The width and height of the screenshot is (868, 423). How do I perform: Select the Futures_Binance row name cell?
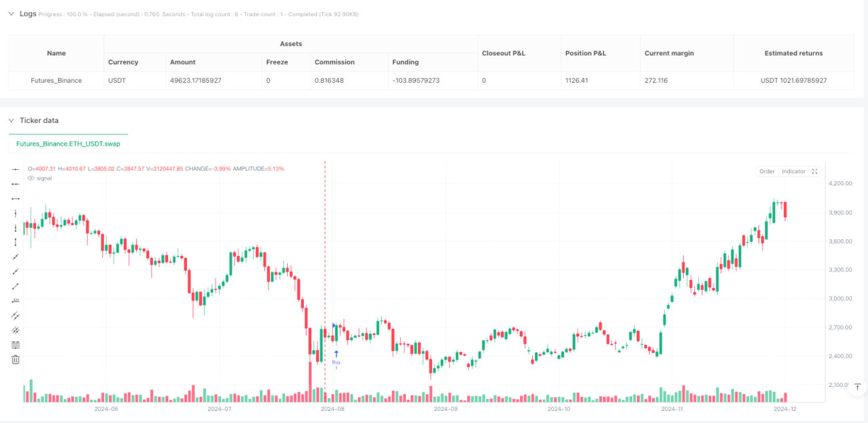pyautogui.click(x=57, y=80)
